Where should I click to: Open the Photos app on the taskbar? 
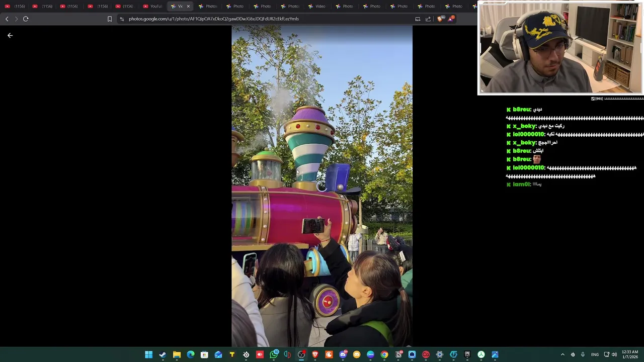(x=495, y=354)
